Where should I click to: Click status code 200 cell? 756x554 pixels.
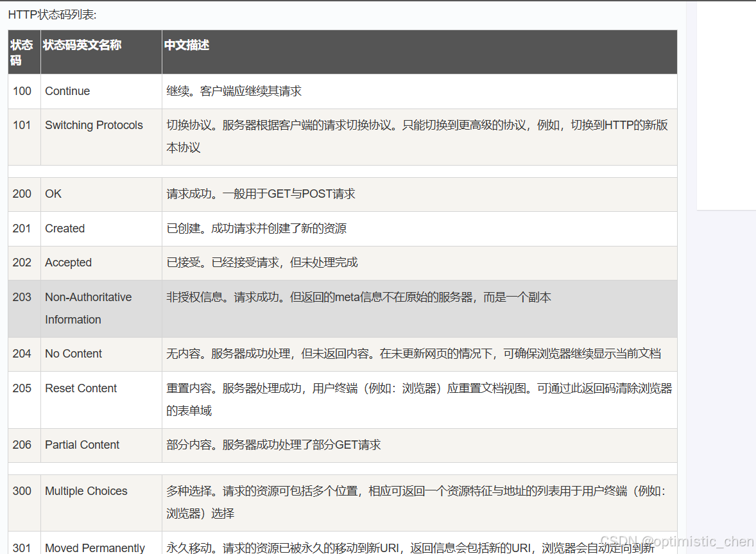(x=24, y=195)
